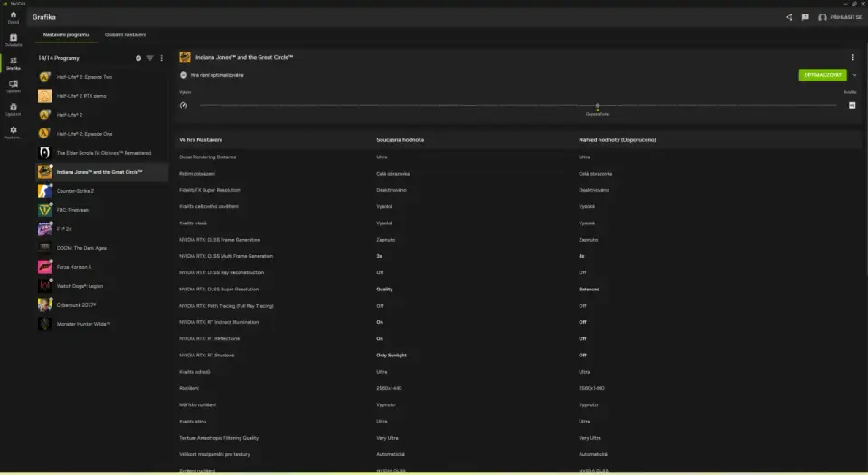Viewport: 868px width, 475px height.
Task: Click the performance gauge icon
Action: [184, 105]
